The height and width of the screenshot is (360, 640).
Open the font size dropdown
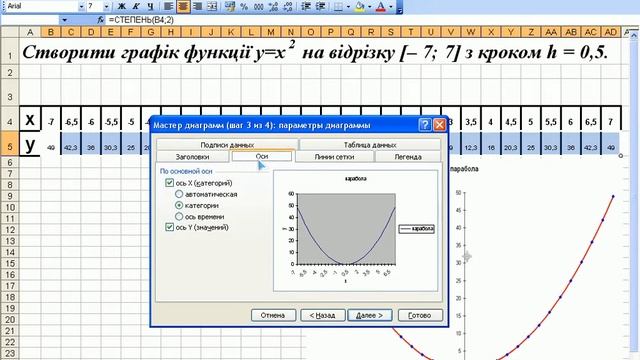click(x=107, y=7)
